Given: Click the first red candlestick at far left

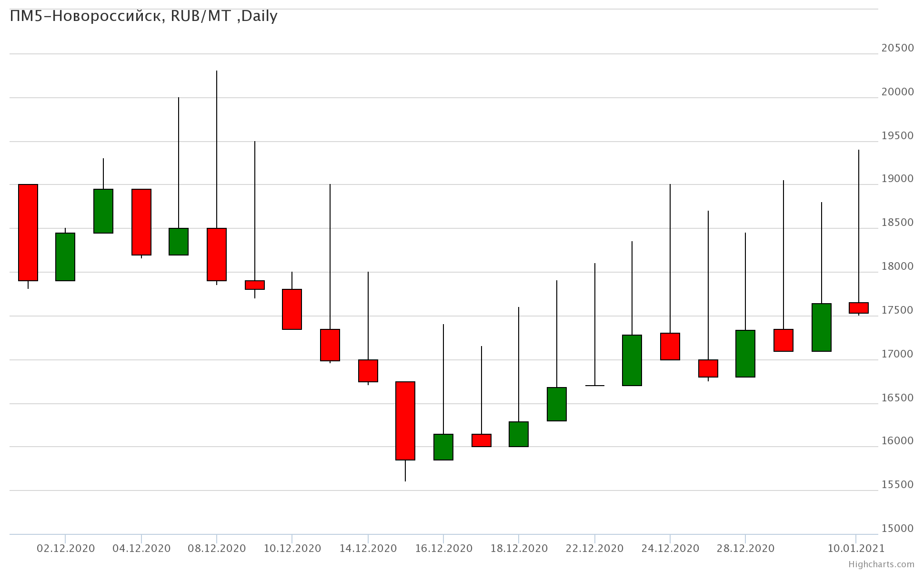Looking at the screenshot, I should [28, 233].
